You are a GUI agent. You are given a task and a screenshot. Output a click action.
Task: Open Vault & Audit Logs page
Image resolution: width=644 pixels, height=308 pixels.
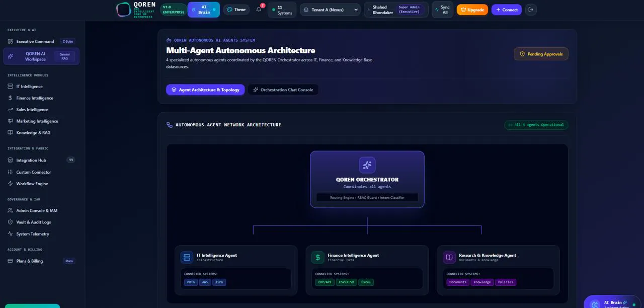coord(41,222)
